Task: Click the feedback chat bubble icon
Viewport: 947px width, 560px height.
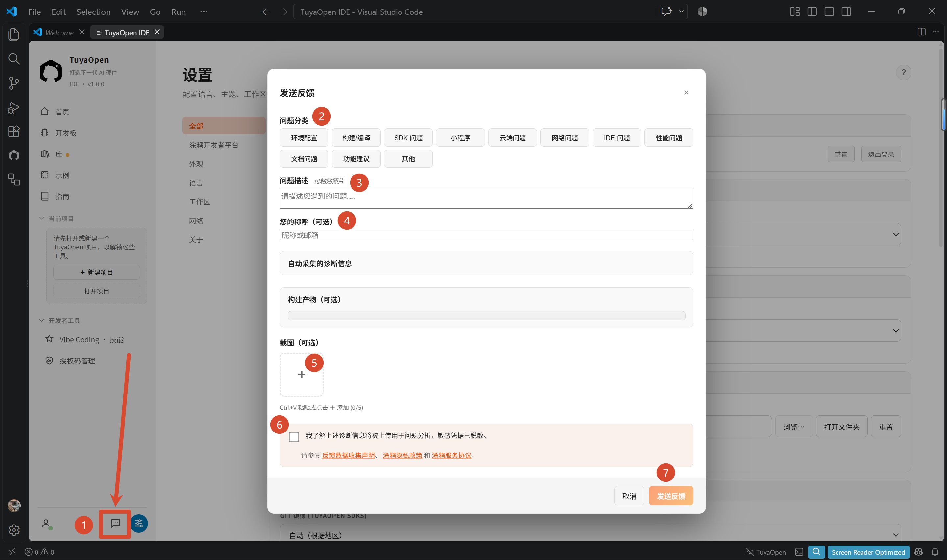Action: click(x=115, y=524)
